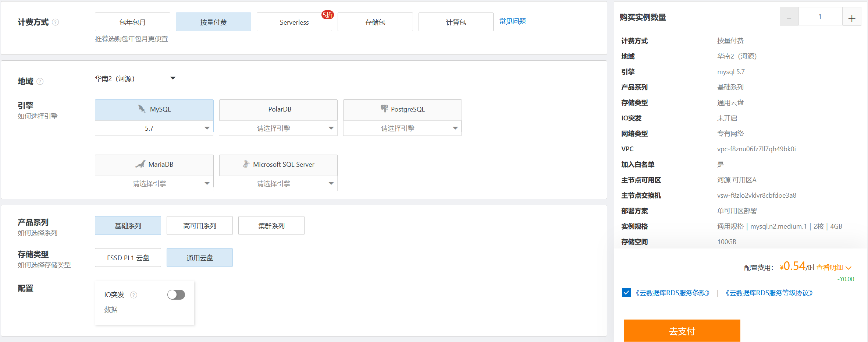
Task: Click the 5折 discount badge
Action: 327,15
